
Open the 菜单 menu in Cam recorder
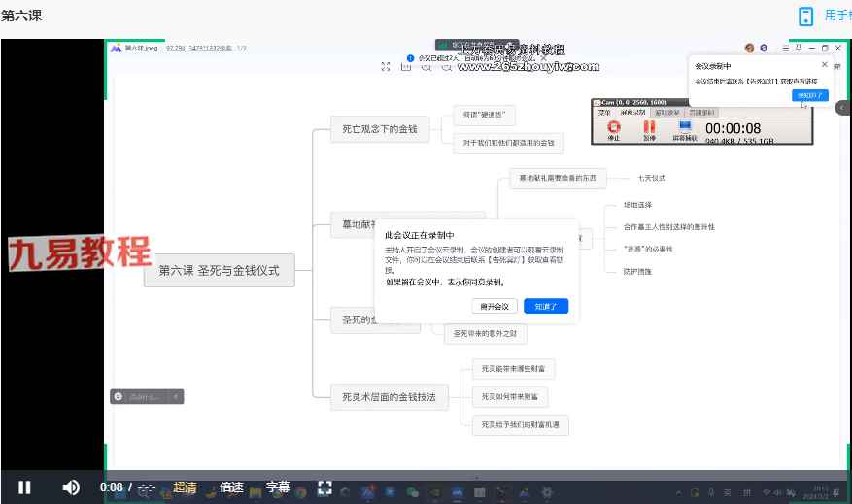[605, 112]
